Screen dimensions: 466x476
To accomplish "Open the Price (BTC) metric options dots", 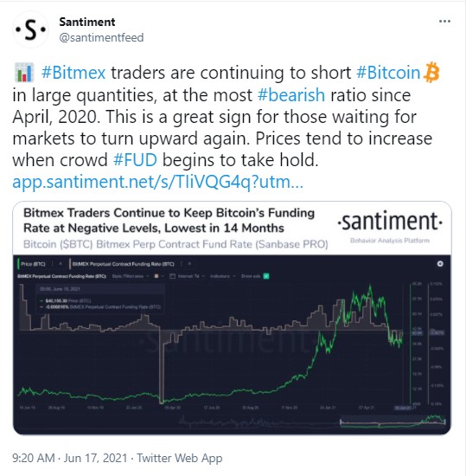I will 53,264.
